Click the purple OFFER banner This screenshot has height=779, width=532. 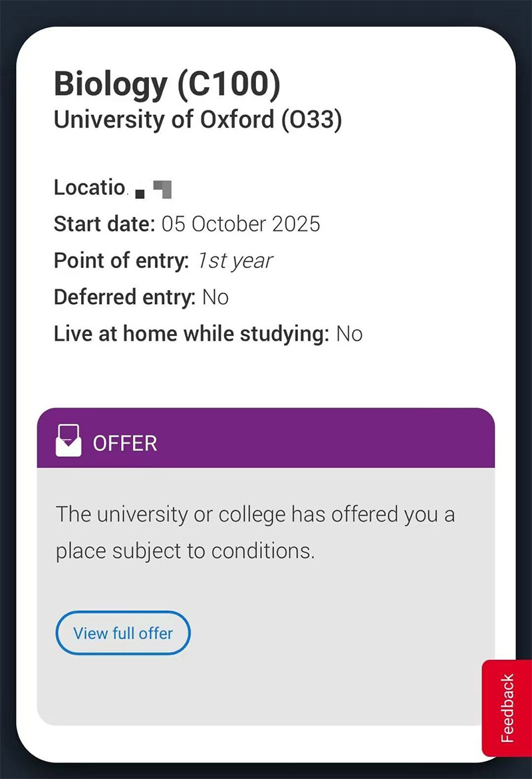pyautogui.click(x=266, y=438)
